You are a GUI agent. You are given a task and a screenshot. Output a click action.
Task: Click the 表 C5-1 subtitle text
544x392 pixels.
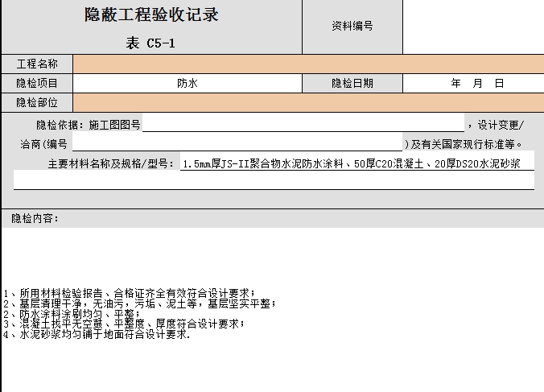point(150,43)
